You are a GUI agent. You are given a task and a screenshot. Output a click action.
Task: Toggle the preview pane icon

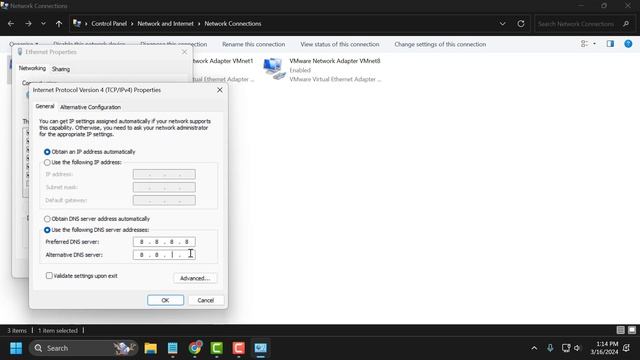610,44
